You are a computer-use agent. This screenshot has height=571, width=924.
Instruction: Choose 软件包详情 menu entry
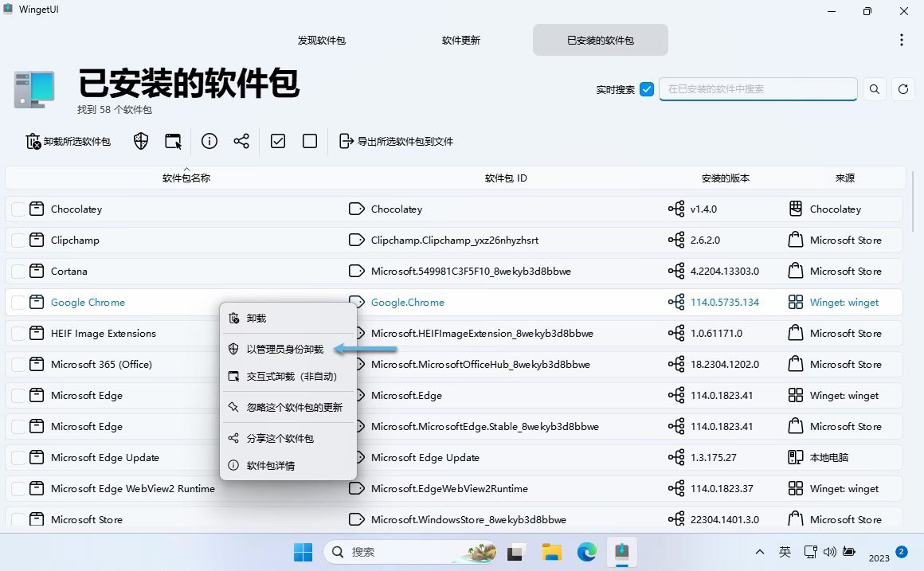[x=288, y=466]
